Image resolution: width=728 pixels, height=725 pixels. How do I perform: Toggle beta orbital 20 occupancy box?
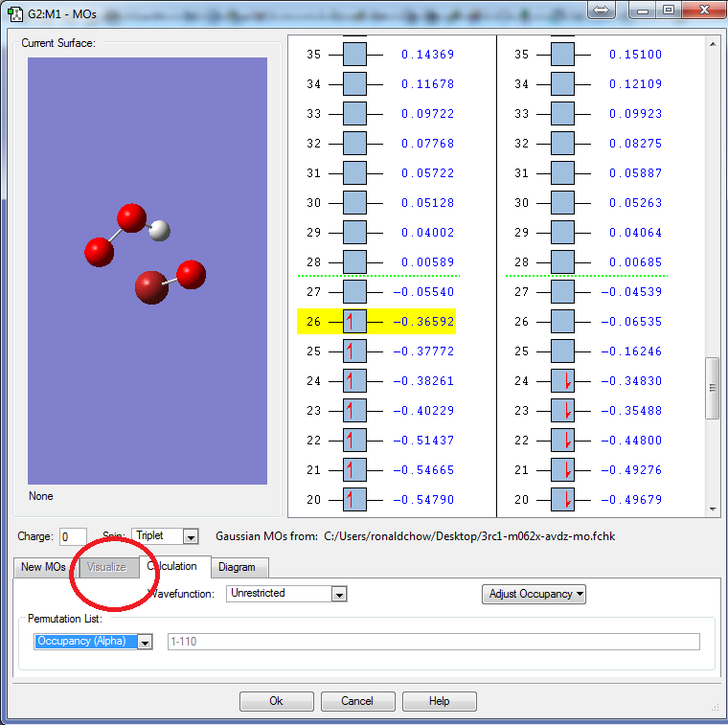point(562,499)
